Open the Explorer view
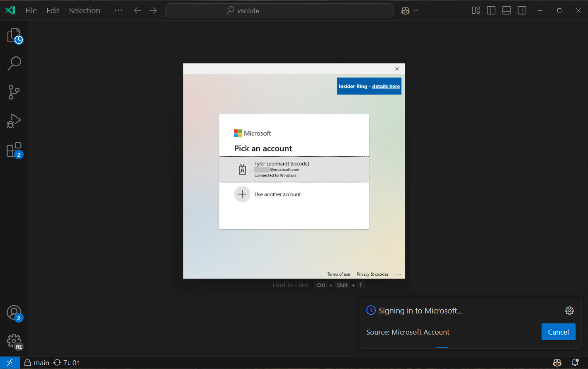 point(14,35)
